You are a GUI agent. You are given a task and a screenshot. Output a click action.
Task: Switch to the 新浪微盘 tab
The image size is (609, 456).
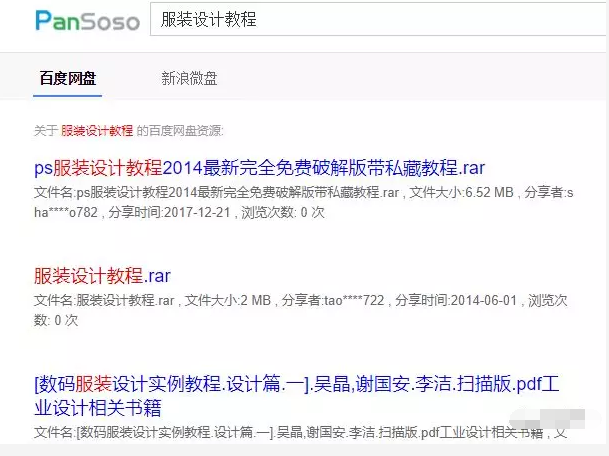coord(189,78)
